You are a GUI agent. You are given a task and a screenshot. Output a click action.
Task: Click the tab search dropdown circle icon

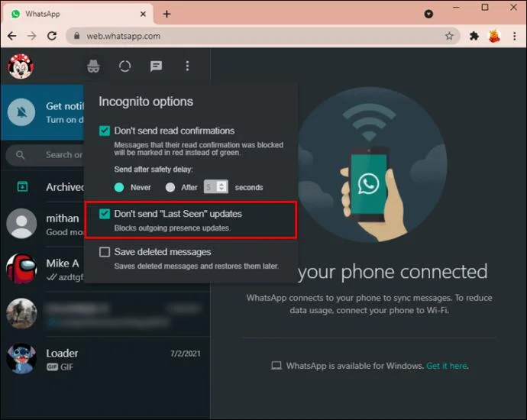pyautogui.click(x=428, y=14)
